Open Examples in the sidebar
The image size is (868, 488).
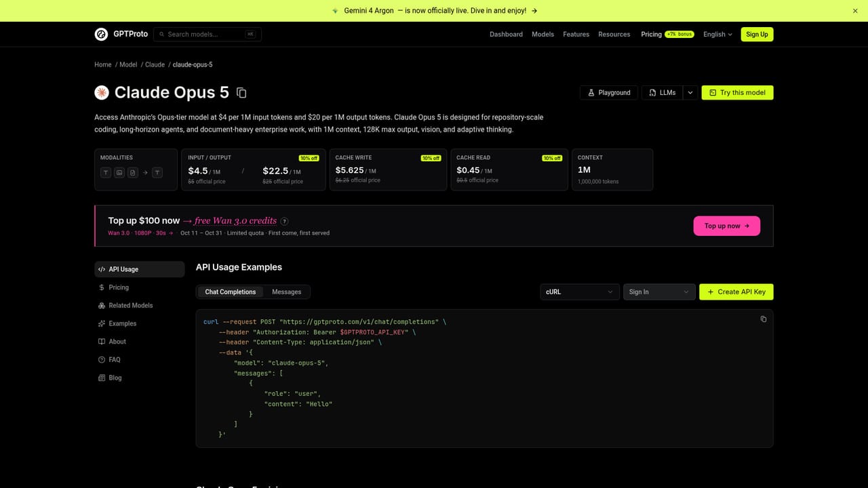click(x=140, y=323)
